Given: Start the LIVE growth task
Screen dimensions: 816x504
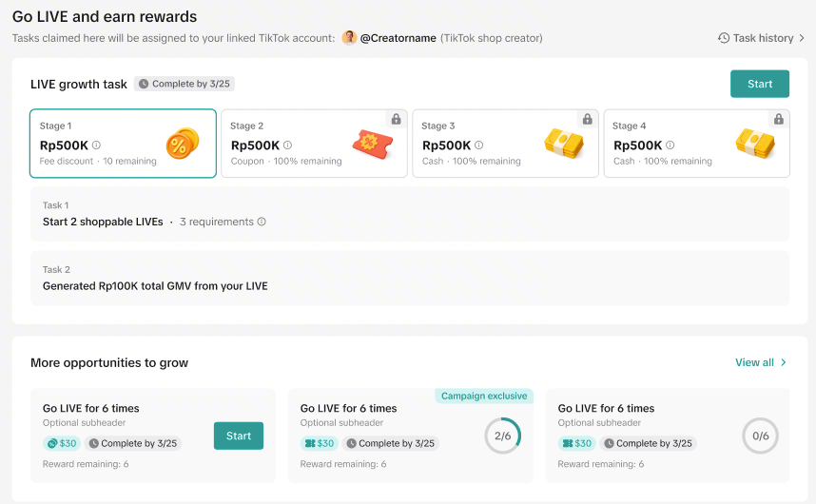Looking at the screenshot, I should tap(760, 84).
